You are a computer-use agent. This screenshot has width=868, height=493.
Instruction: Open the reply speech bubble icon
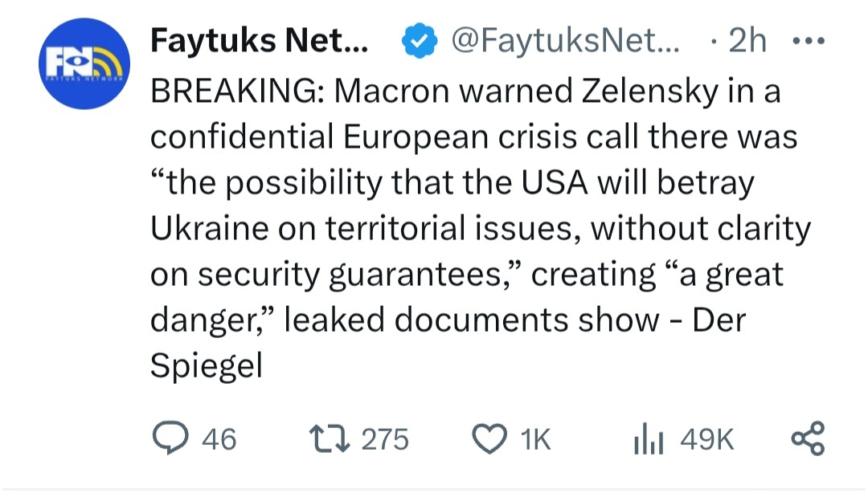pos(171,438)
